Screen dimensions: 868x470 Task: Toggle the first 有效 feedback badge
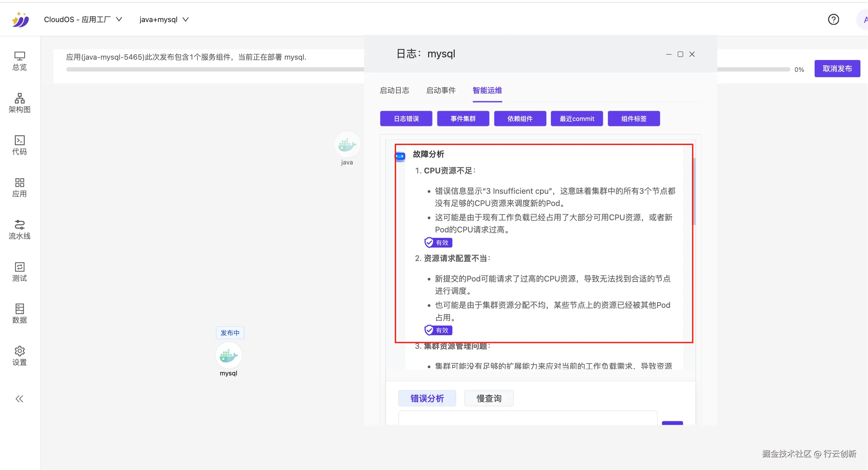click(438, 243)
